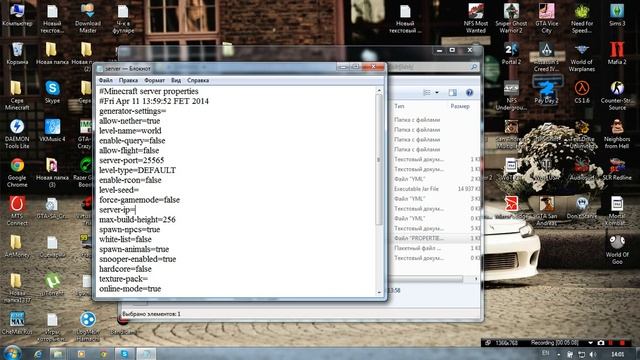Select the GTA Vice City desktop icon
Viewport: 640px width, 360px height.
(547, 19)
